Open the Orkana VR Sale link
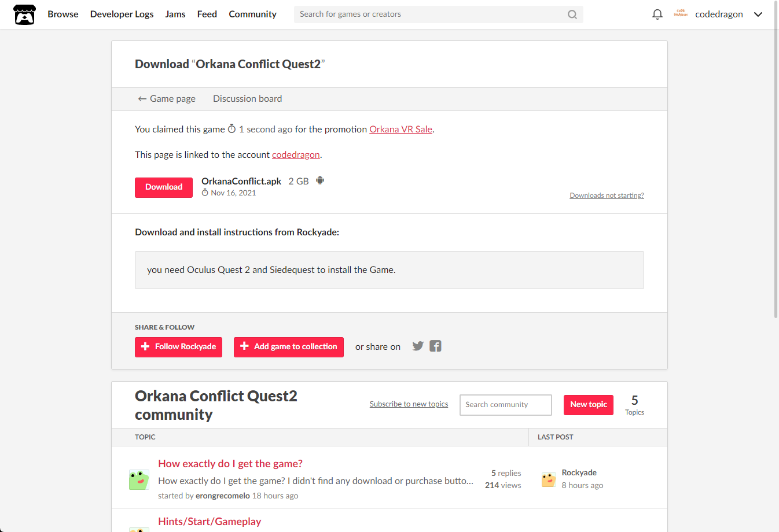Screen dimensions: 779x532 [401, 130]
